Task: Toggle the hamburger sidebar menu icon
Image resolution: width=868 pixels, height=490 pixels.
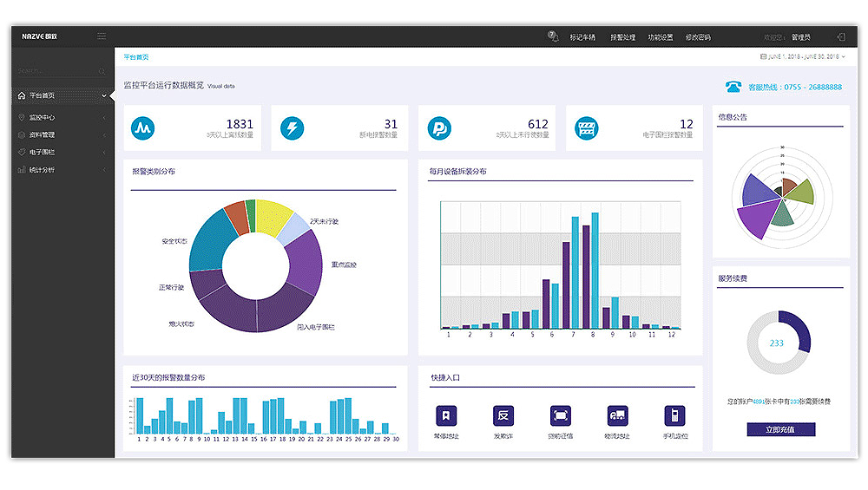Action: pos(102,36)
